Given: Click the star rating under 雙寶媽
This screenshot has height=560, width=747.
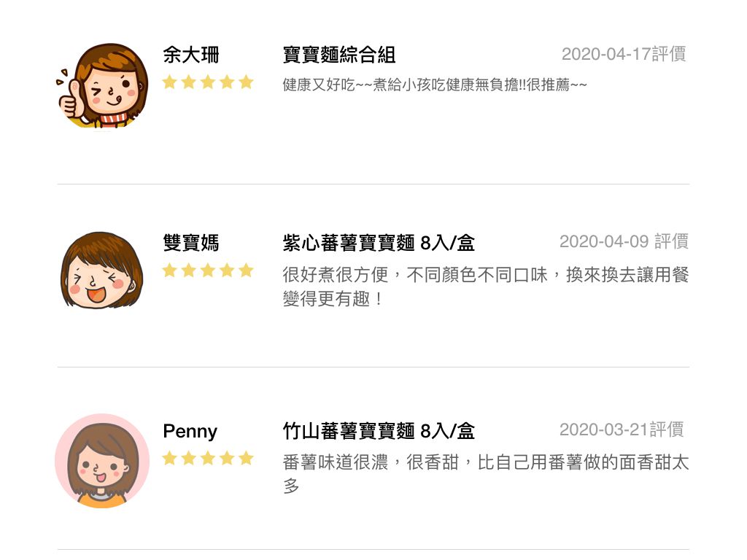Looking at the screenshot, I should pos(208,271).
